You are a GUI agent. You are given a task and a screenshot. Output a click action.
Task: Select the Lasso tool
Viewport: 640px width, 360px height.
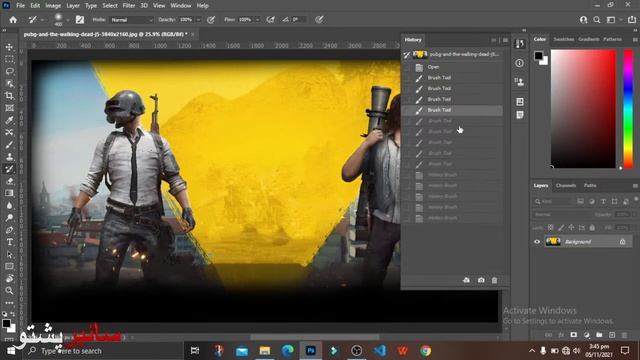9,71
